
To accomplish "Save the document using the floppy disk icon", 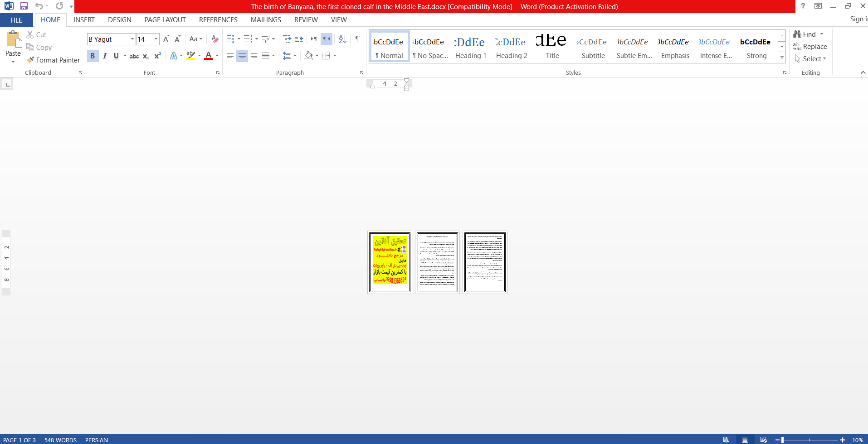I will [24, 6].
